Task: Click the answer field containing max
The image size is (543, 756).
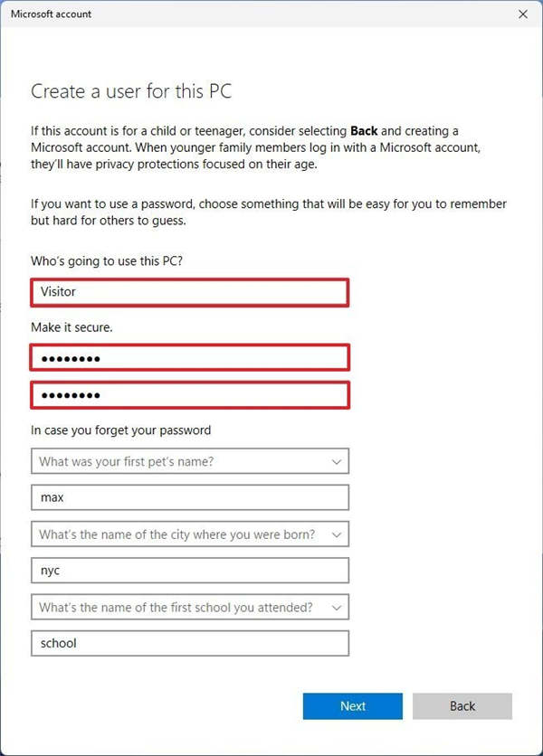Action: [189, 497]
